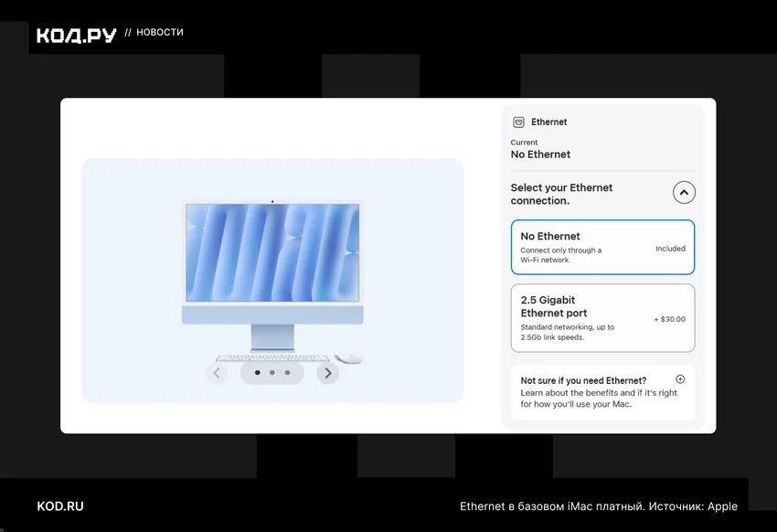Click the "Current" label text
777x532 pixels.
[524, 143]
